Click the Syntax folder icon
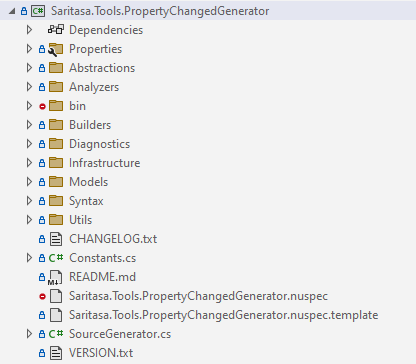The width and height of the screenshot is (416, 364). tap(56, 201)
